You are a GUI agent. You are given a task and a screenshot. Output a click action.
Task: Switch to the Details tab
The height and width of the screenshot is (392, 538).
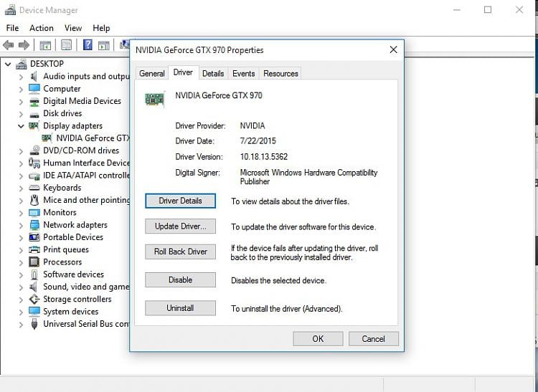pos(213,73)
